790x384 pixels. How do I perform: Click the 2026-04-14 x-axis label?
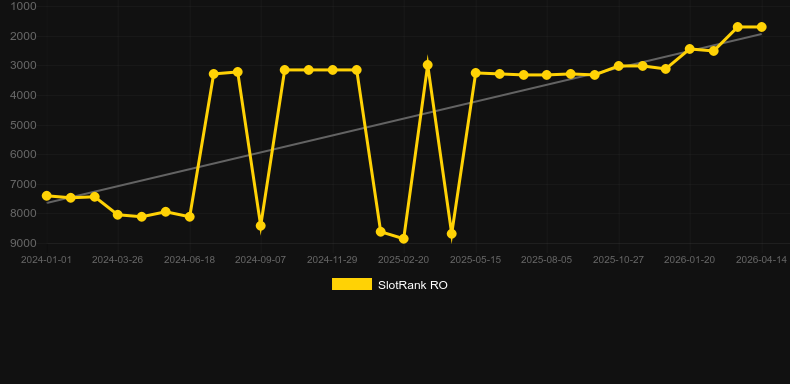tap(761, 260)
